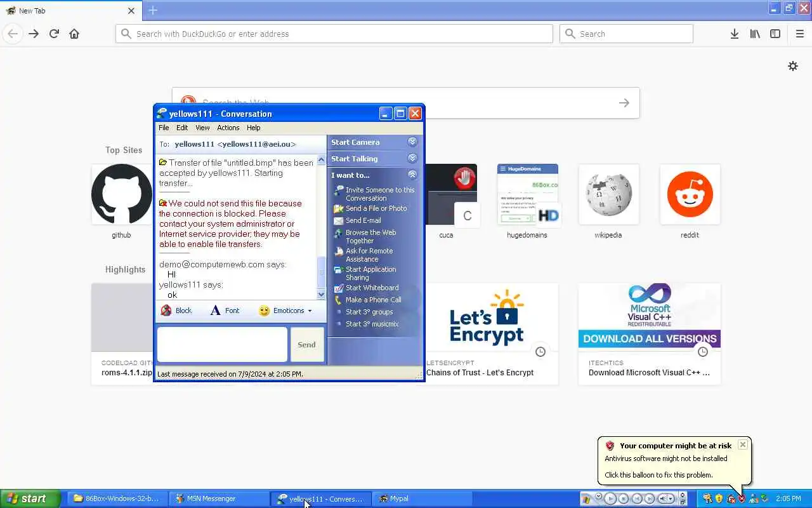Click Browse the Web Together

(365, 236)
